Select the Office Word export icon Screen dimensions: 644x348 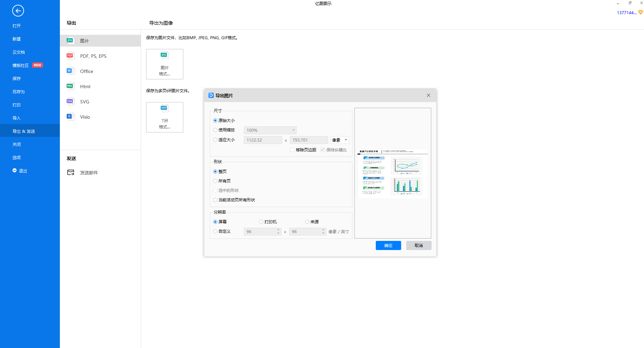(70, 71)
